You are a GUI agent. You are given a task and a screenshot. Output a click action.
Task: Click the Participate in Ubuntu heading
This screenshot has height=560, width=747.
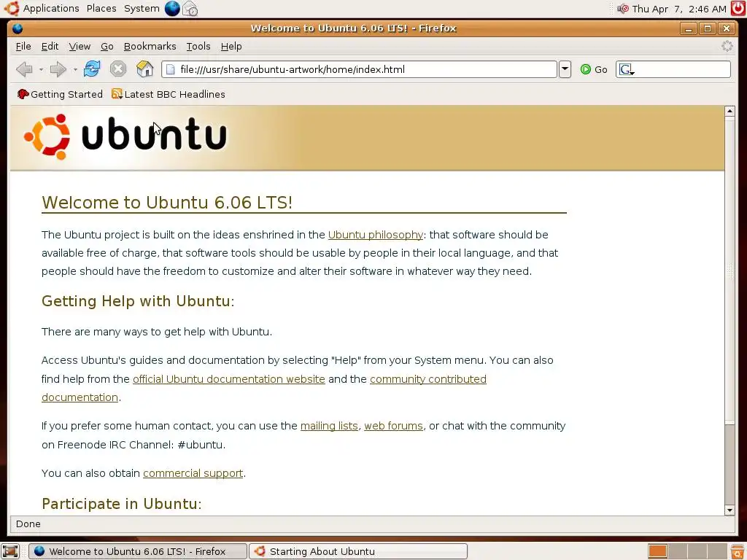[x=122, y=504]
